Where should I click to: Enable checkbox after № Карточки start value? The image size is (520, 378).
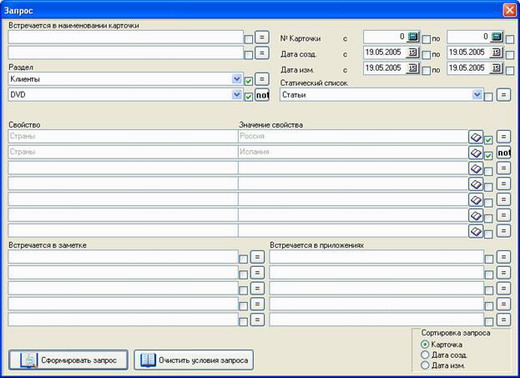pos(426,39)
